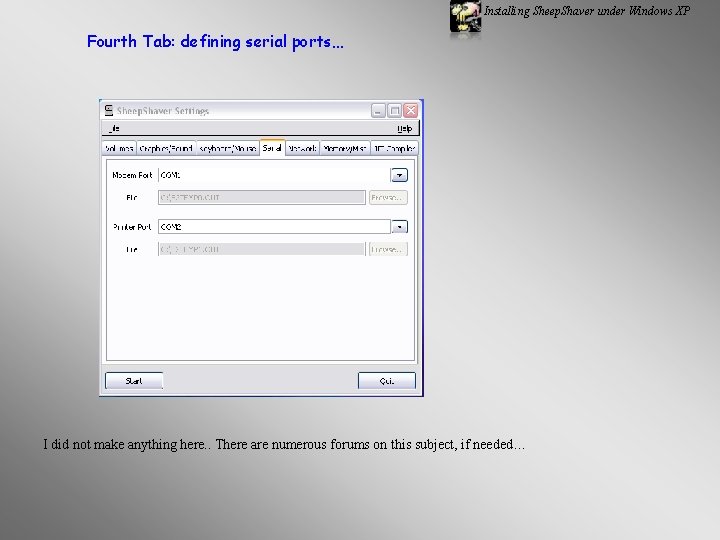Screen dimensions: 720x540
Task: Click the Start button
Action: tap(134, 381)
